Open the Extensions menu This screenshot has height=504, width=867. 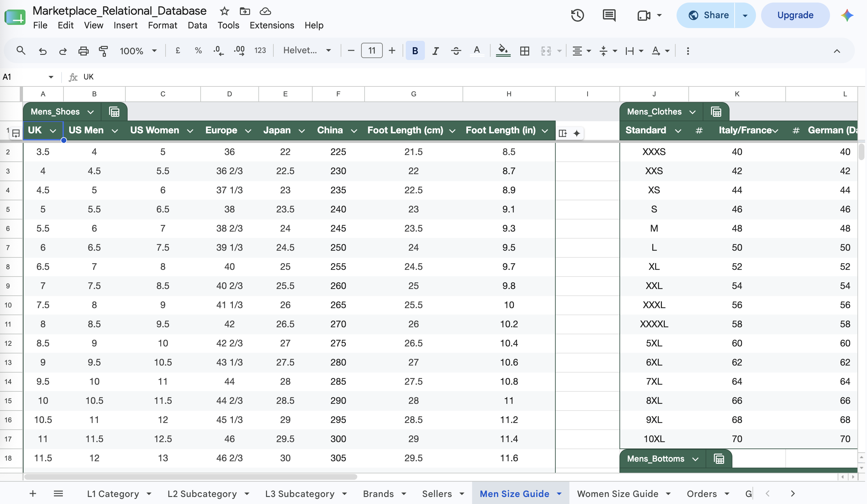pyautogui.click(x=272, y=25)
